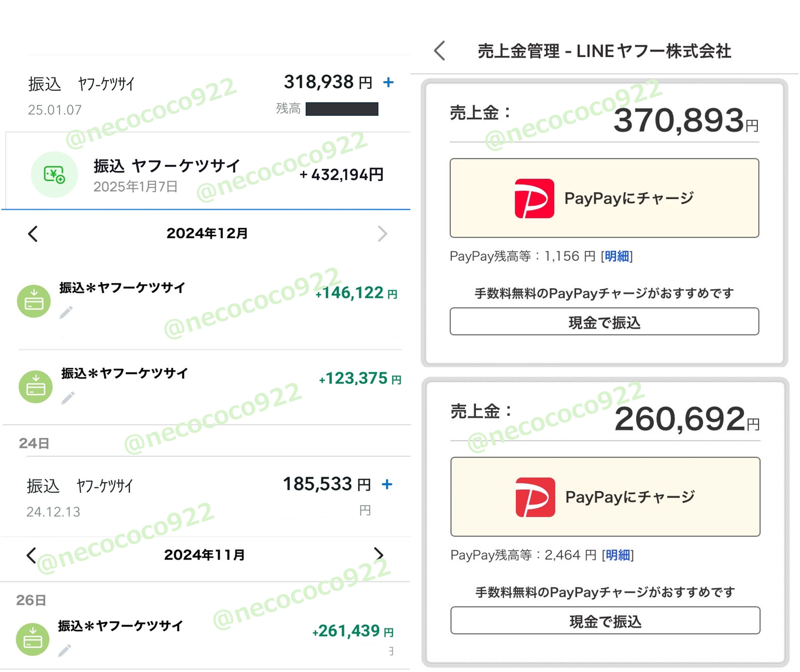The image size is (800, 672).
Task: Tap the PayPay残高等:2,464 円 text
Action: 523,555
